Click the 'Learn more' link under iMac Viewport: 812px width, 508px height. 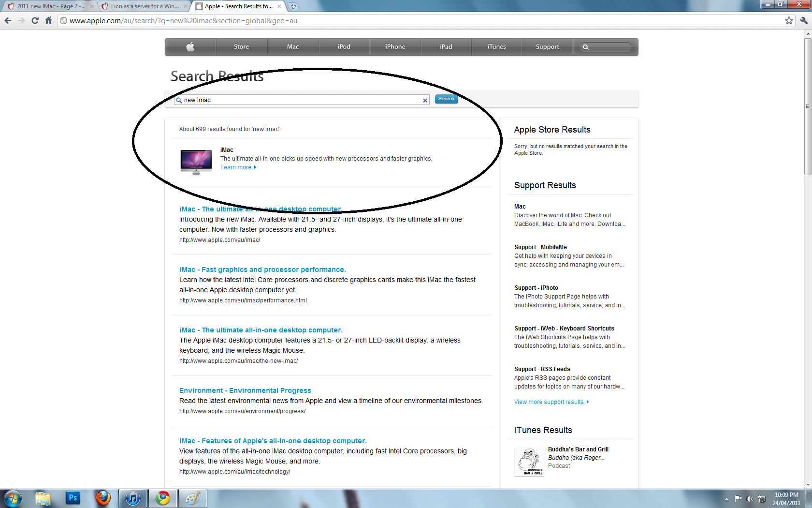(x=238, y=167)
